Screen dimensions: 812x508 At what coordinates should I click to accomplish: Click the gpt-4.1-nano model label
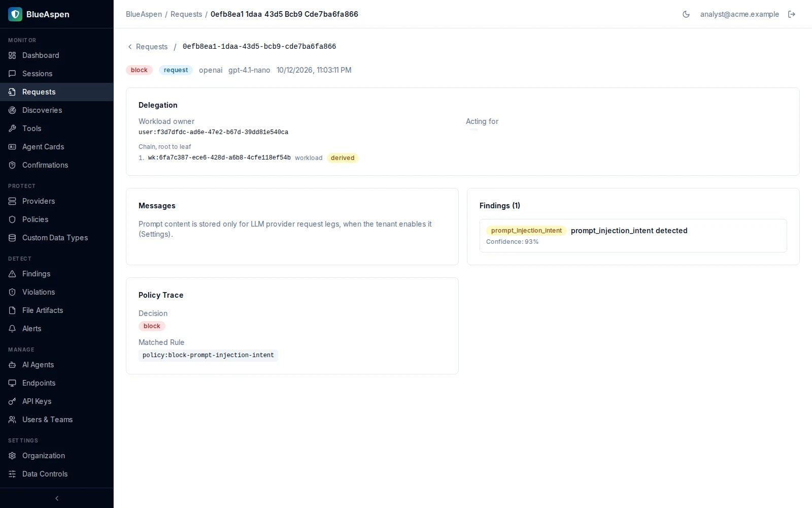coord(249,70)
